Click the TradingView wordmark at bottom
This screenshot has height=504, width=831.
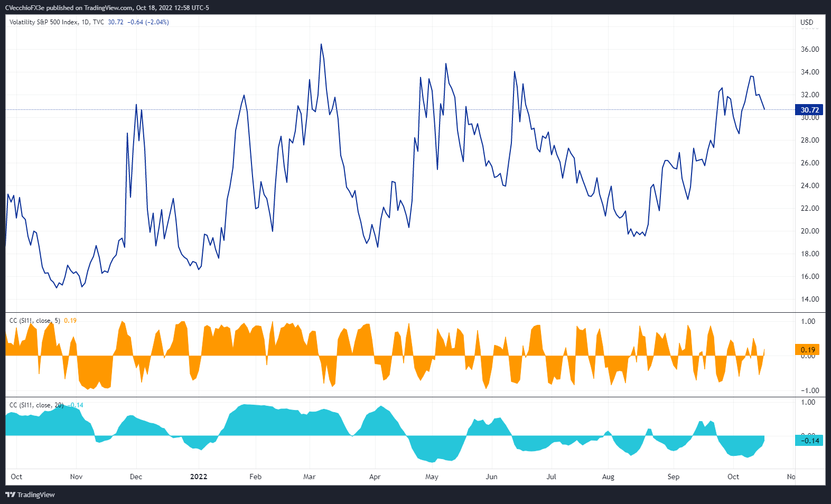[x=36, y=494]
